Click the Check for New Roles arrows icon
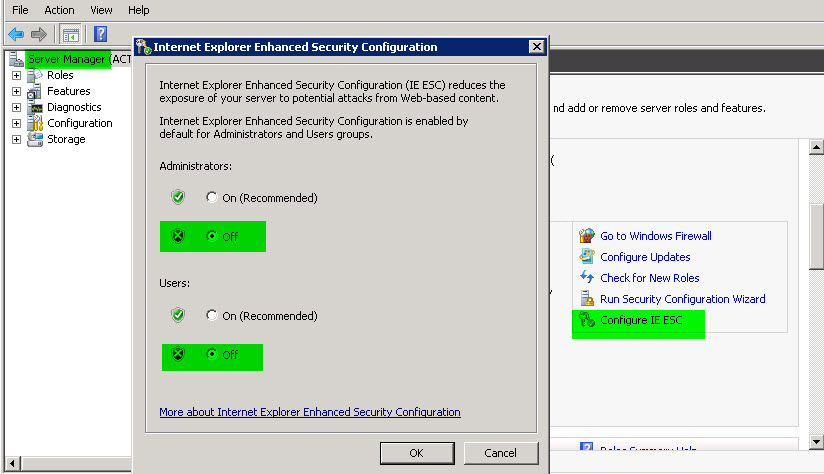This screenshot has height=474, width=824. point(586,277)
